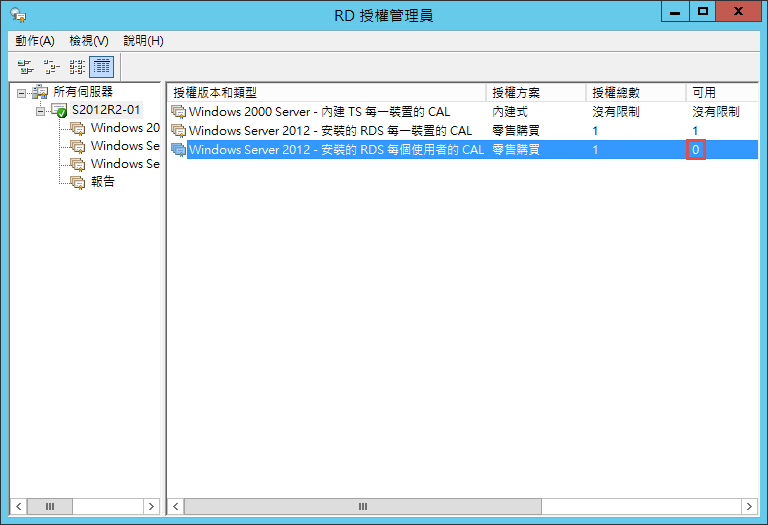Viewport: 768px width, 525px height.
Task: Close the RD 授權管理員 window
Action: (x=738, y=11)
